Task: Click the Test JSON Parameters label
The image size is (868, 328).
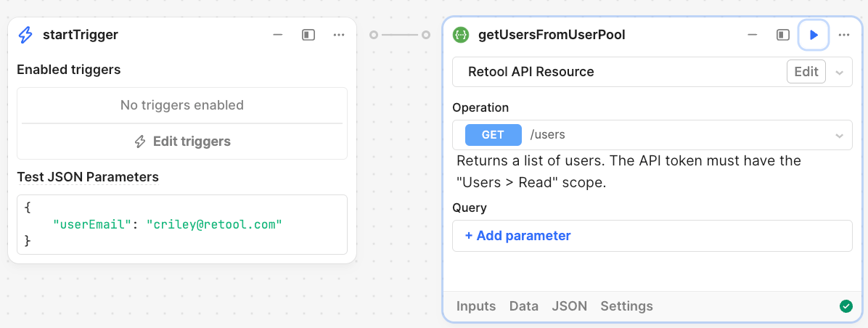Action: click(88, 177)
